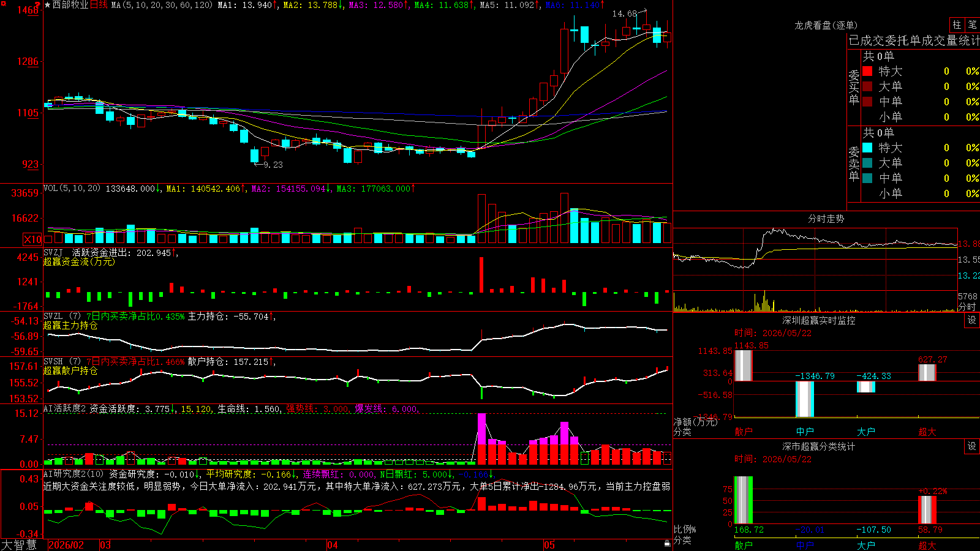This screenshot has width=980, height=551.
Task: Select the AI活跃度2 indicator label
Action: coord(65,408)
